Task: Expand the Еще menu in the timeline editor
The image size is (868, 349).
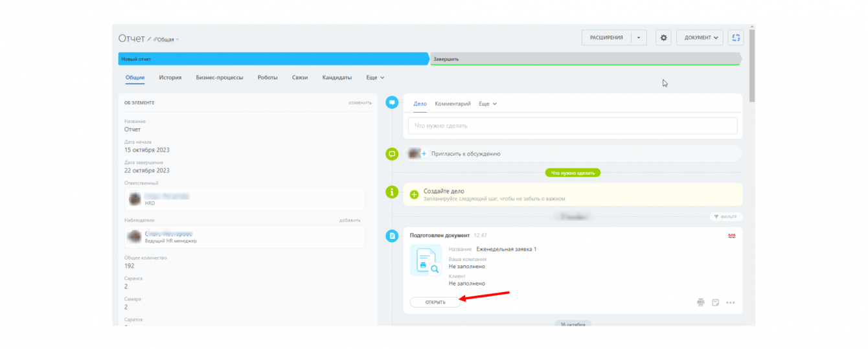Action: [x=488, y=104]
